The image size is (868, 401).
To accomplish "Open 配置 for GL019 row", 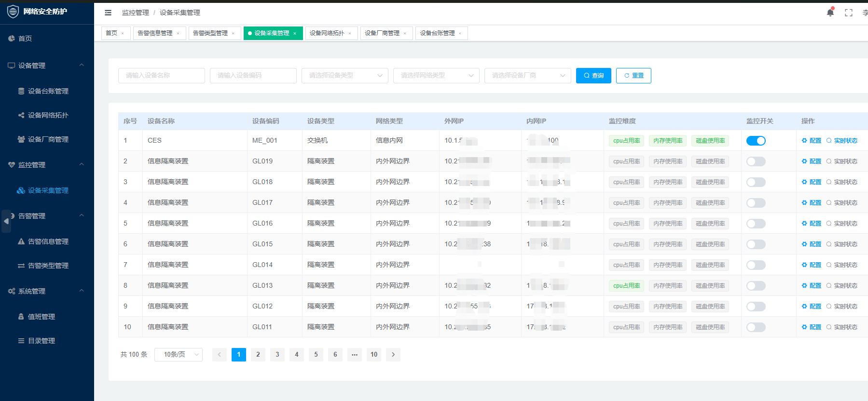I will point(812,161).
